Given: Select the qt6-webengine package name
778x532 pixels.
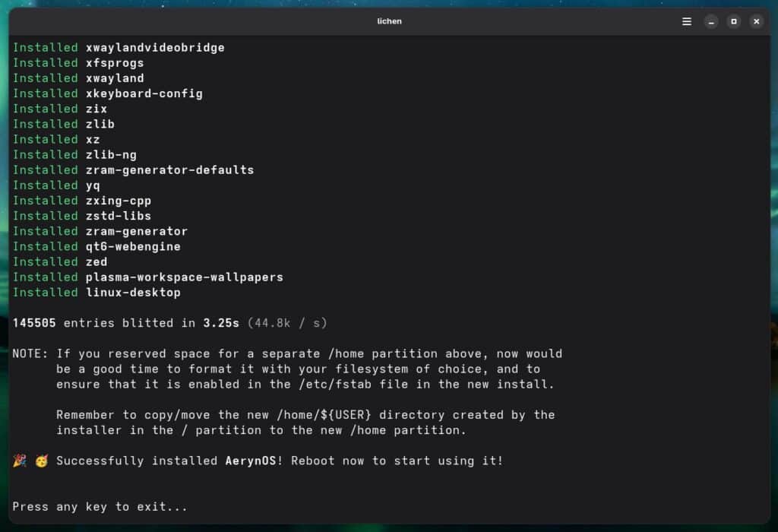Looking at the screenshot, I should [134, 246].
